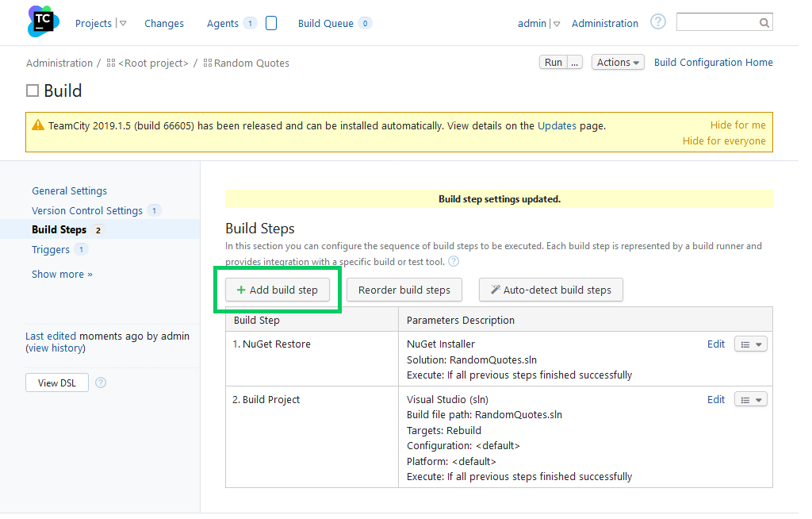Click the Random Quotes project grid icon
This screenshot has height=519, width=812.
[x=208, y=63]
